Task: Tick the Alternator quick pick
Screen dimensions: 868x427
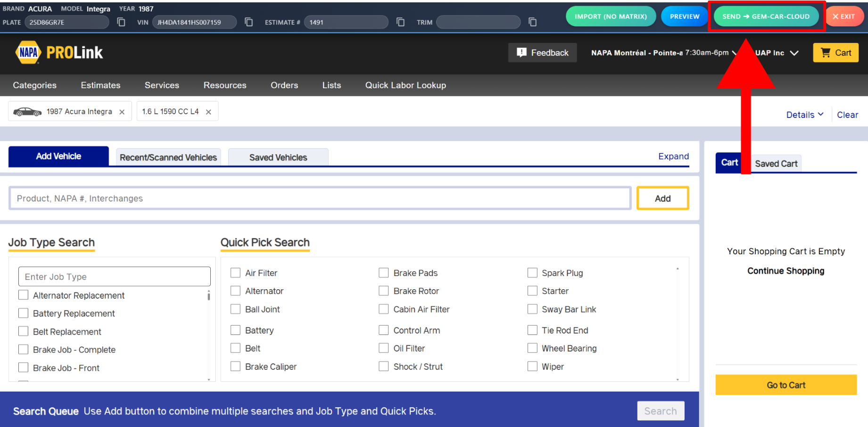Action: [235, 291]
